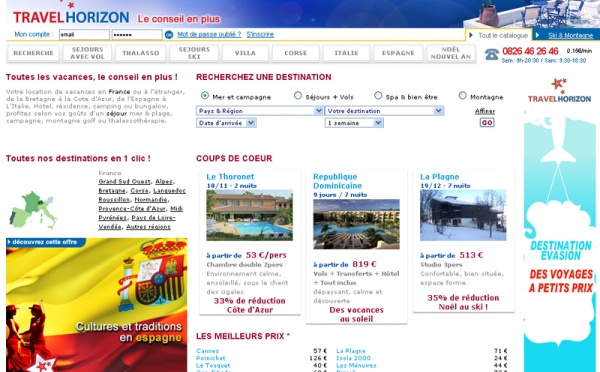Open the SEJOURS AVEC VOL menu
600x372 pixels.
pyautogui.click(x=87, y=53)
